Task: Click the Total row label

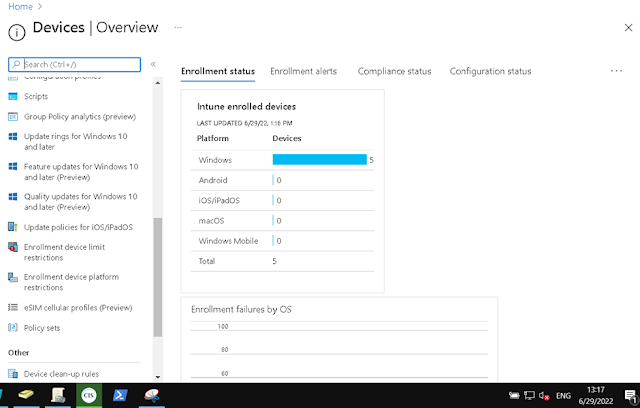Action: pyautogui.click(x=207, y=261)
